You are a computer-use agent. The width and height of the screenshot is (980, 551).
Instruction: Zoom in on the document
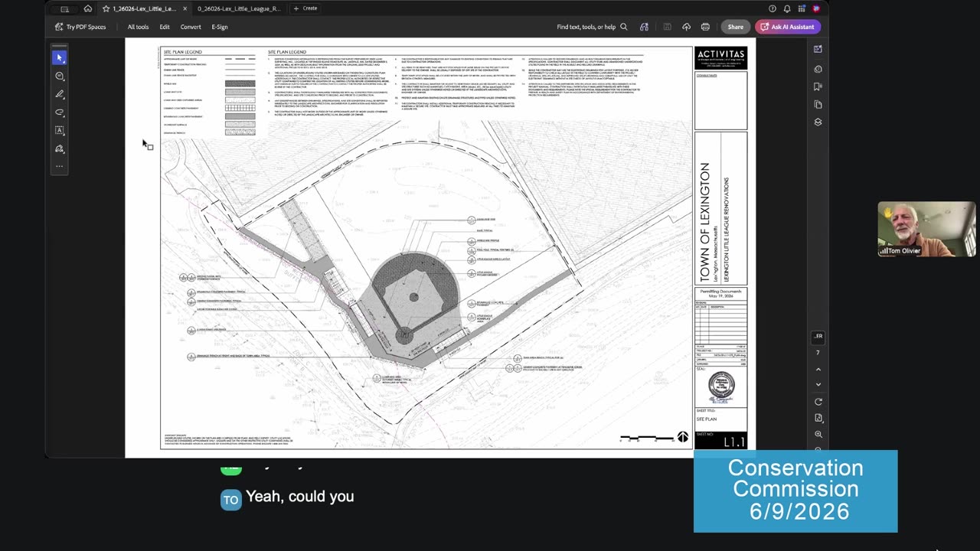click(x=818, y=434)
